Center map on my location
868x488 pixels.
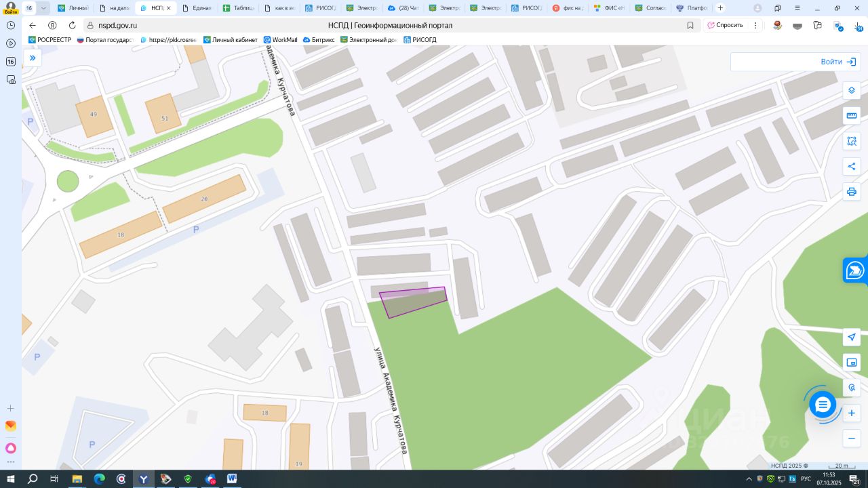coord(852,338)
